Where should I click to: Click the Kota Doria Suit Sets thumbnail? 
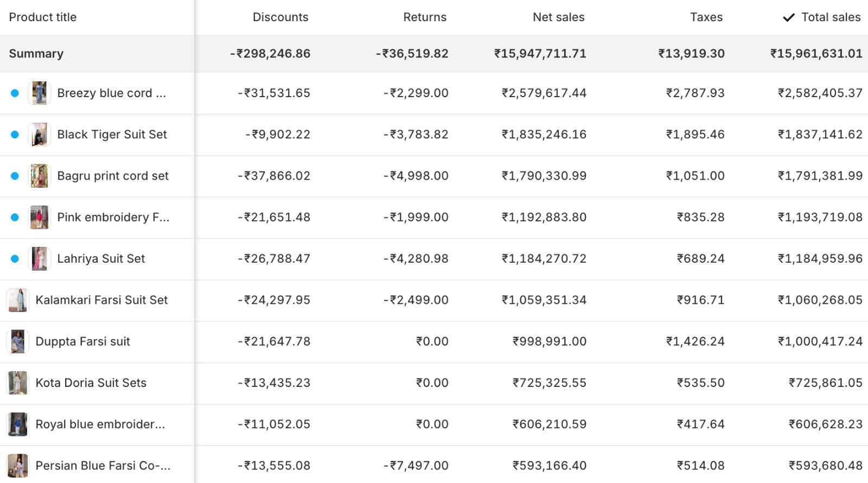click(17, 383)
